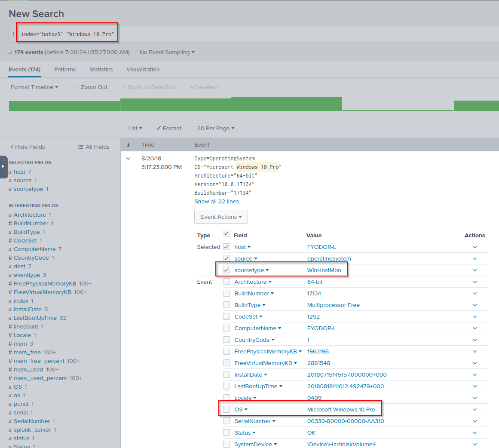Viewport: 499px width, 448px height.
Task: Click the Event Actions button
Action: click(221, 217)
